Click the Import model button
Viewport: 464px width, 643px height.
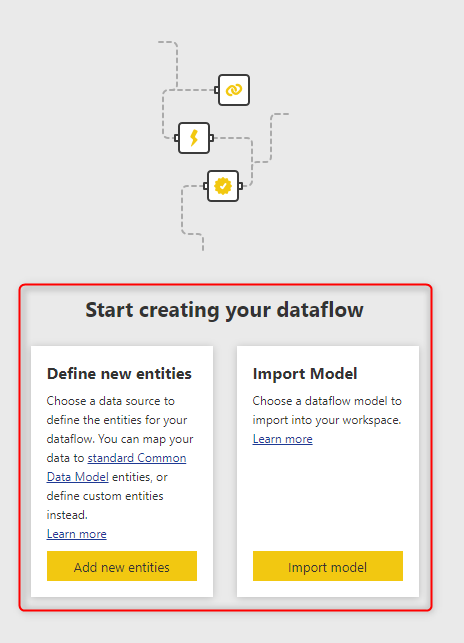pyautogui.click(x=328, y=566)
